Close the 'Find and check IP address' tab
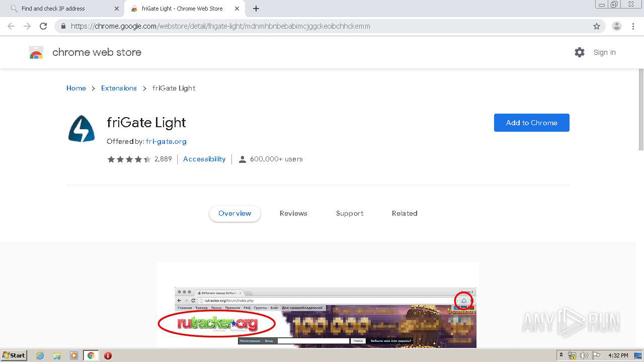The height and width of the screenshot is (362, 644). (117, 9)
